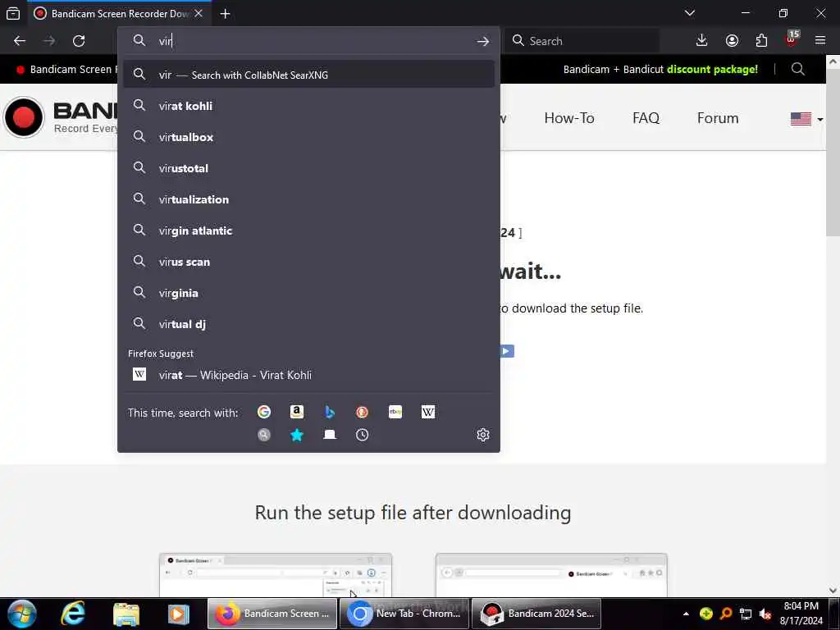Launch Internet Explorer from taskbar
840x630 pixels.
click(72, 614)
